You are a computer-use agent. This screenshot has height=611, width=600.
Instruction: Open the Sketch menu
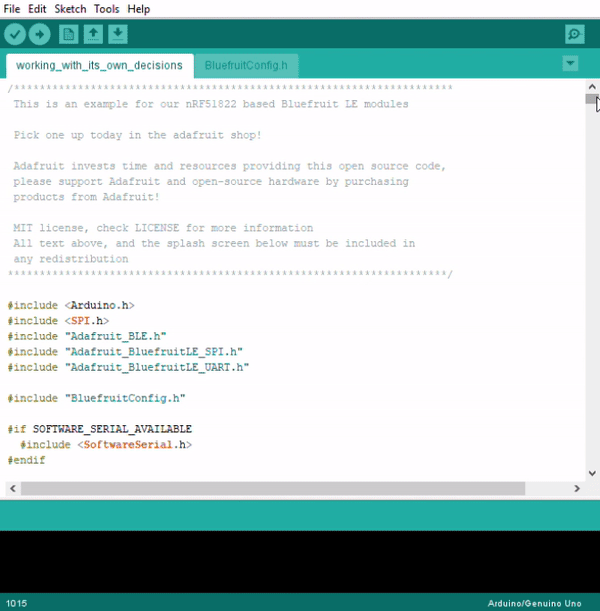[x=70, y=9]
